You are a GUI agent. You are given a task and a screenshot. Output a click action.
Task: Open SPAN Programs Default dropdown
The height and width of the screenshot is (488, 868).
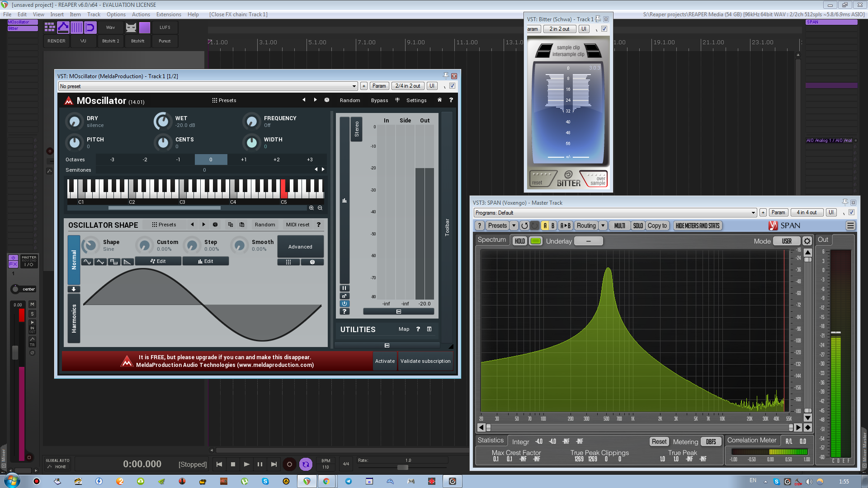[x=615, y=212]
